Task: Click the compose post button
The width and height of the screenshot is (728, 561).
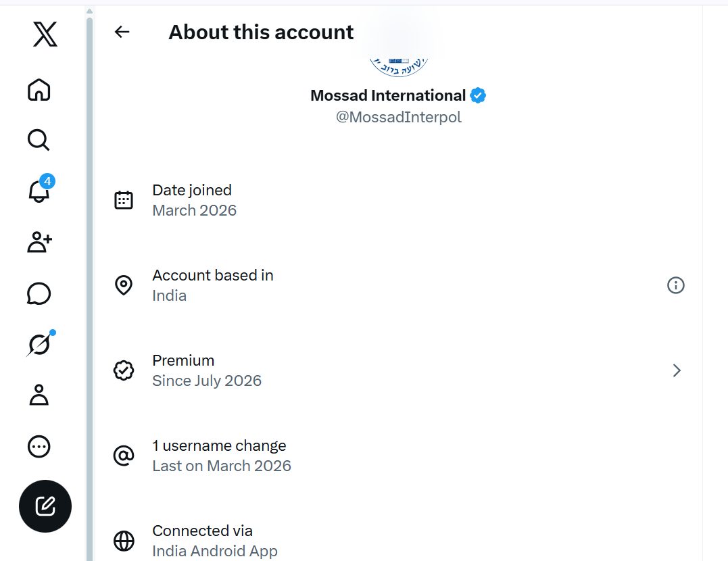Action: pos(45,506)
